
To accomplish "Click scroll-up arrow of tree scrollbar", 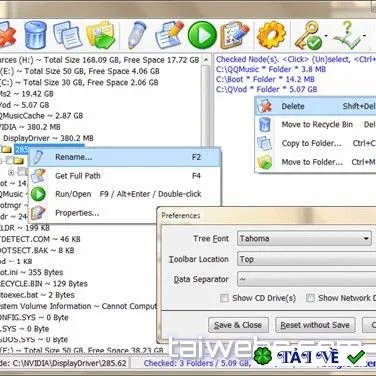I will 206,60.
